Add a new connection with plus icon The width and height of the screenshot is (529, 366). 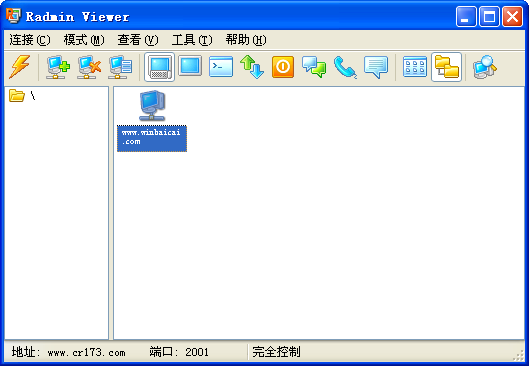pos(58,66)
